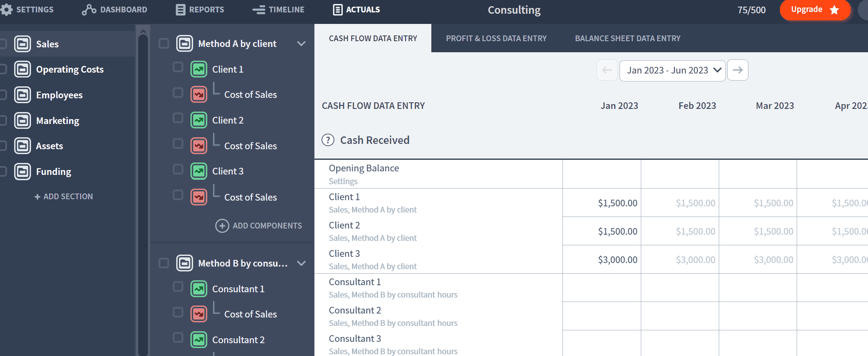Image resolution: width=868 pixels, height=356 pixels.
Task: Tick the Consultant 2 checkbox
Action: pyautogui.click(x=178, y=337)
